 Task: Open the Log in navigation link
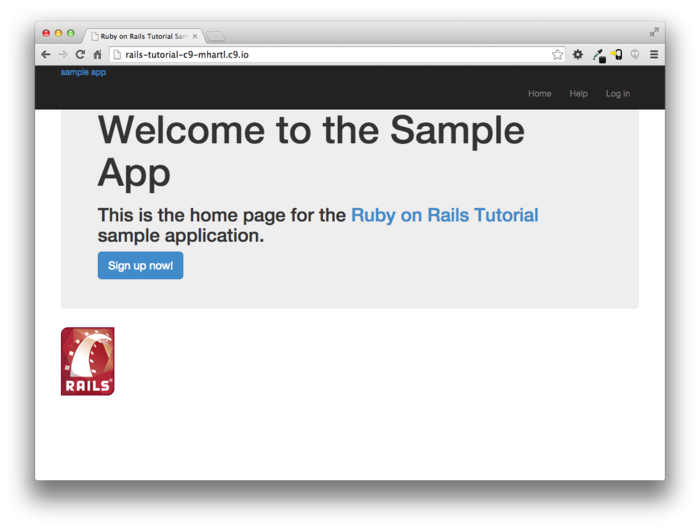[x=617, y=94]
